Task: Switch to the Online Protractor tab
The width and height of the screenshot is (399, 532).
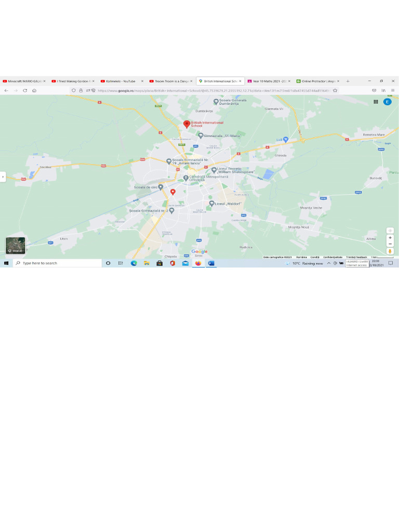Action: [318, 81]
